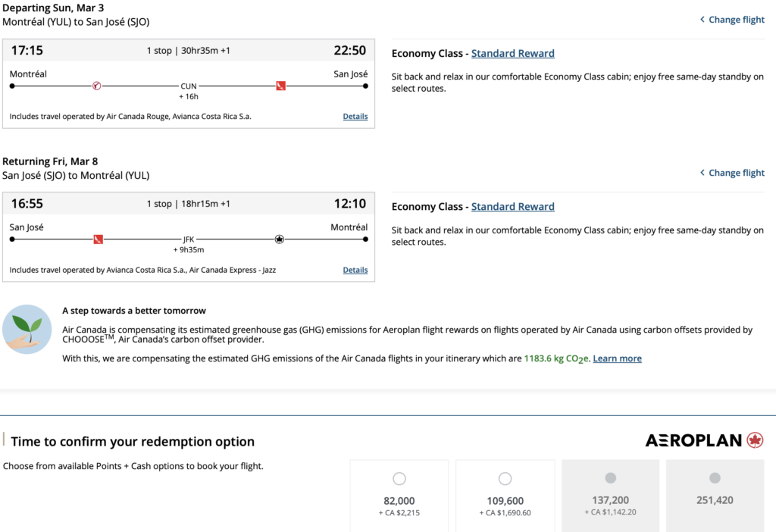Click Learn more about CO2e emissions
The height and width of the screenshot is (532, 776).
[x=617, y=358]
